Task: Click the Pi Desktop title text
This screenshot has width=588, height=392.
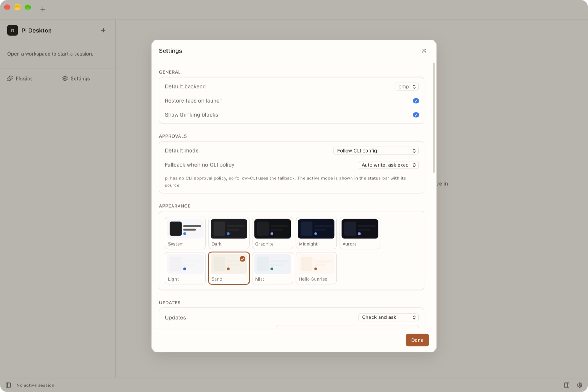Action: 36,31
